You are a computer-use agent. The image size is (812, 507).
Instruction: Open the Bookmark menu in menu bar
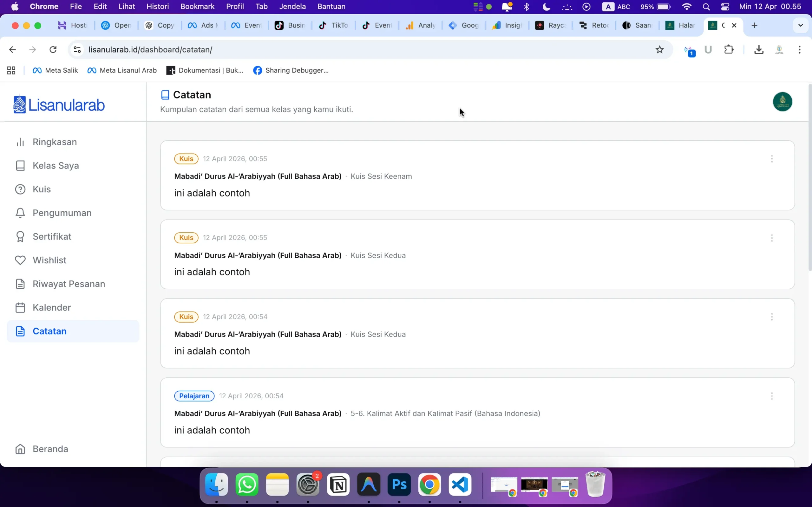(197, 6)
